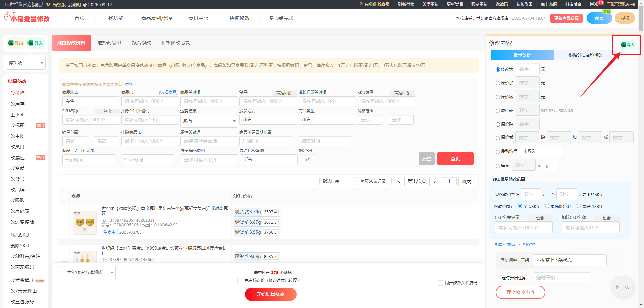Switch to the 价格修改记录 tab
The width and height of the screenshot is (644, 308).
click(175, 43)
